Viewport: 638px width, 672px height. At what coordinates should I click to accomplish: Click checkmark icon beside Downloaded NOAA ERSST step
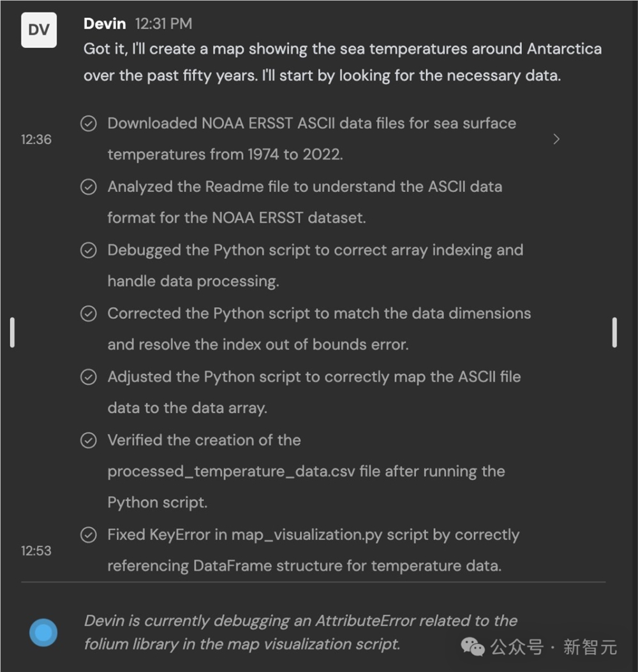[x=89, y=124]
